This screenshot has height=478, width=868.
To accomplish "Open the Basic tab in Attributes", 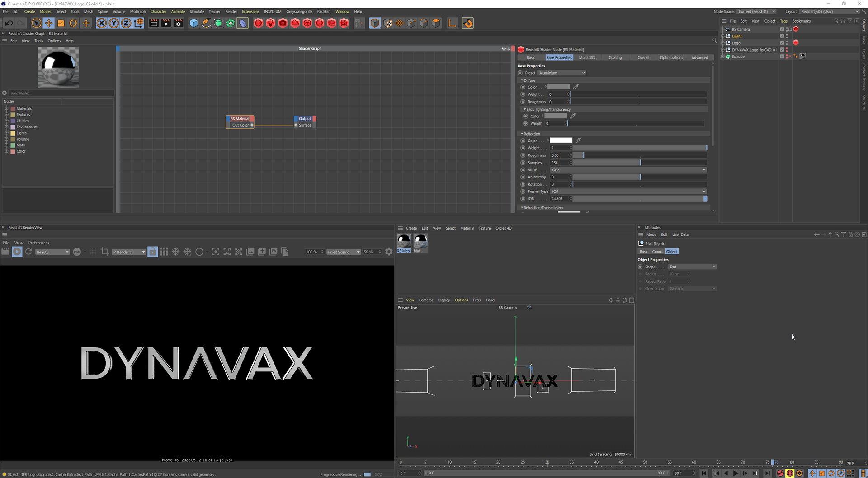I will tap(644, 252).
